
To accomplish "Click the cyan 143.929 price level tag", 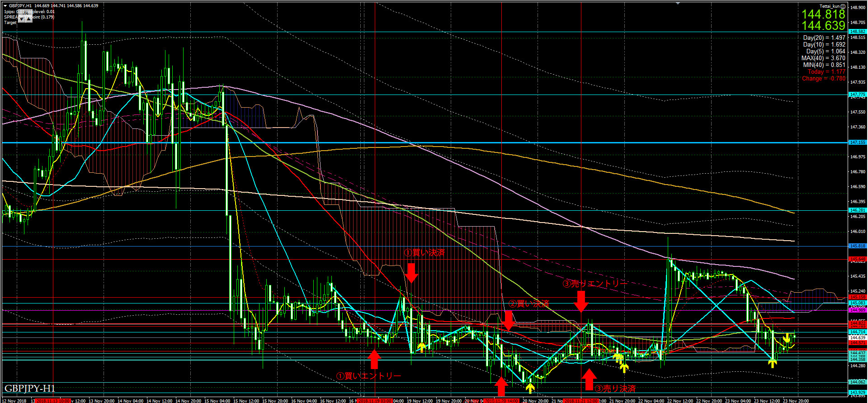I will (x=858, y=393).
